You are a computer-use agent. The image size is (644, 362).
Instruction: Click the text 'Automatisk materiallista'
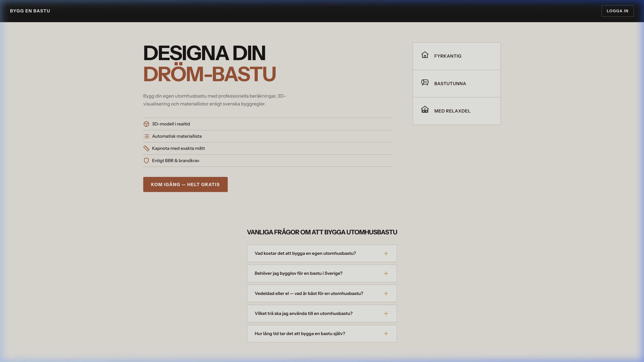[x=177, y=136]
